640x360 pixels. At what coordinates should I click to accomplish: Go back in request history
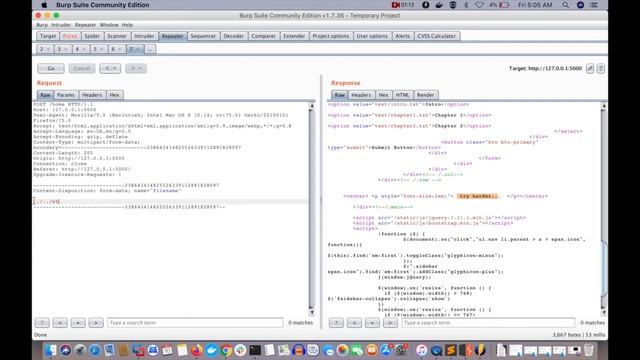click(110, 69)
